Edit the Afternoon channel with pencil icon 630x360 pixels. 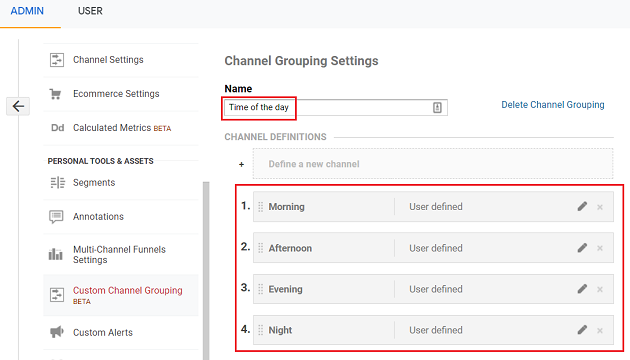click(x=582, y=248)
